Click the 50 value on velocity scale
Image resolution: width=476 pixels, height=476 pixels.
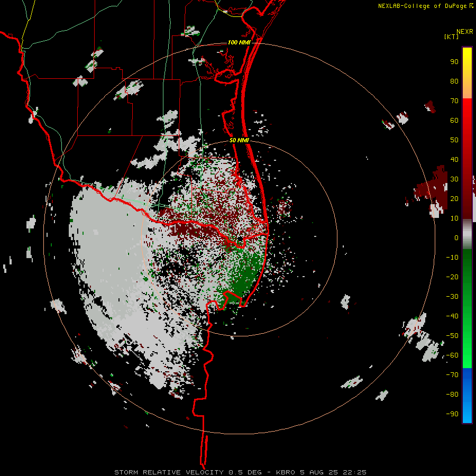pyautogui.click(x=454, y=140)
